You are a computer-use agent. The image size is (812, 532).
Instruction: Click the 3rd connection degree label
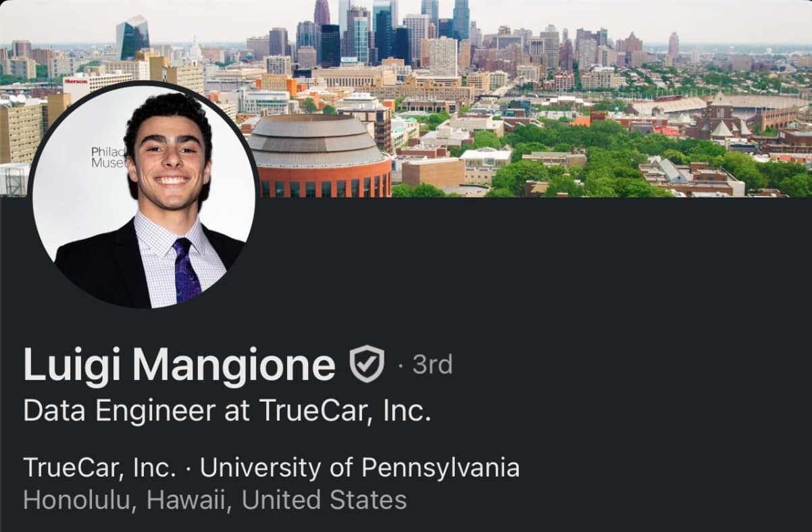tap(432, 364)
